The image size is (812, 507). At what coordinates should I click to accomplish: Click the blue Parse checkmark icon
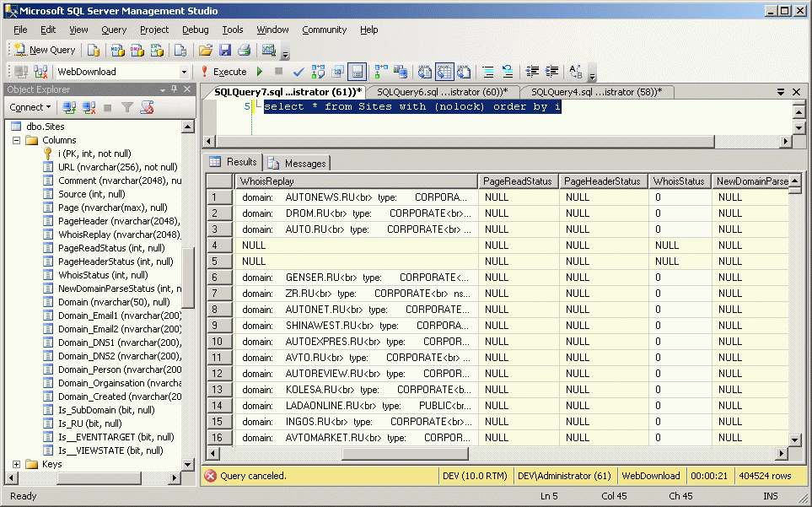[x=298, y=72]
